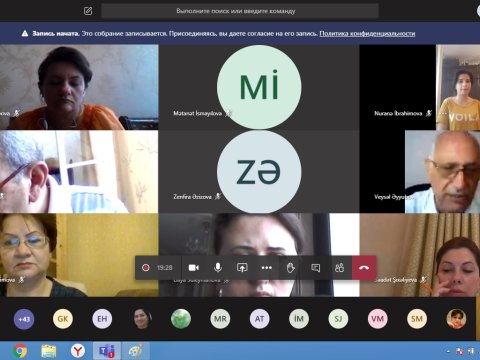
Task: Select the GK participant avatar
Action: click(x=63, y=319)
